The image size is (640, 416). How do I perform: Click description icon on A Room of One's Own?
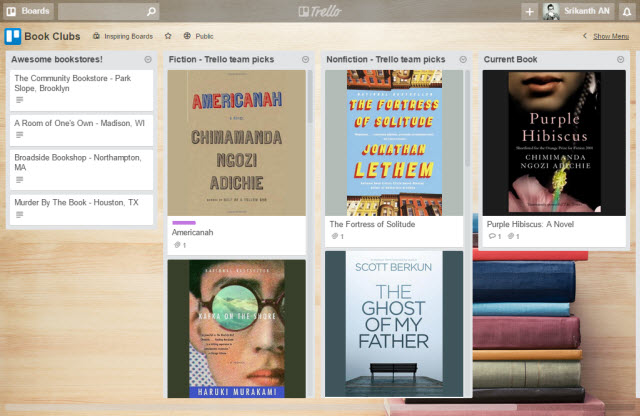19,135
